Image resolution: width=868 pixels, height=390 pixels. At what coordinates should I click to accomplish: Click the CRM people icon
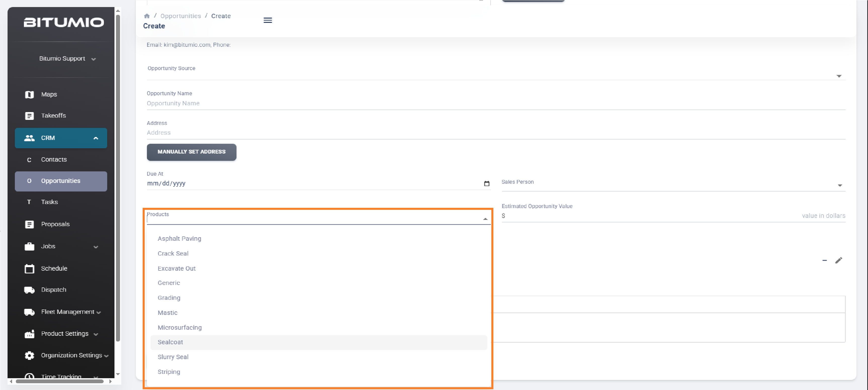click(29, 138)
